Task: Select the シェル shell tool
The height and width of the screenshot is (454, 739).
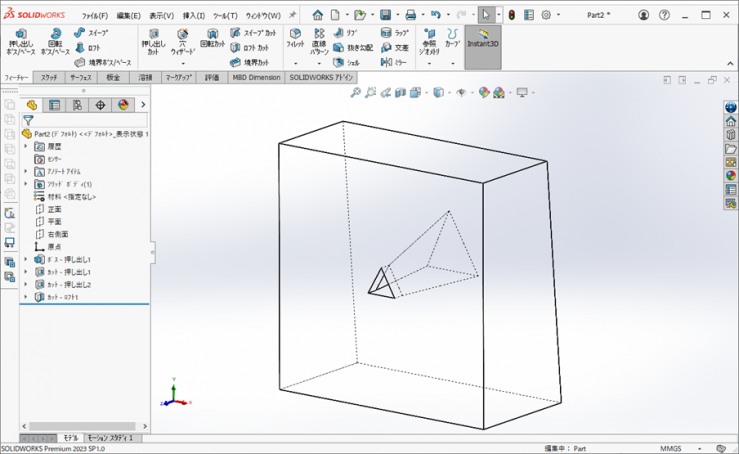Action: (347, 62)
